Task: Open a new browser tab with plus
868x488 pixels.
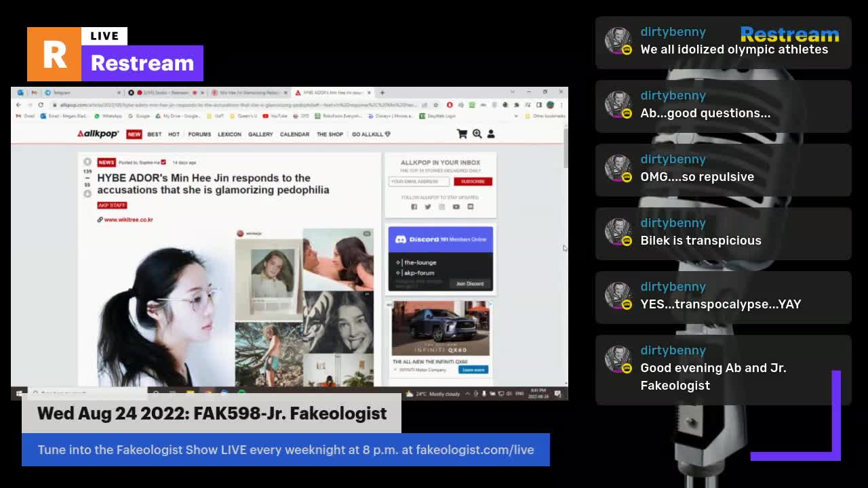Action: pos(382,92)
